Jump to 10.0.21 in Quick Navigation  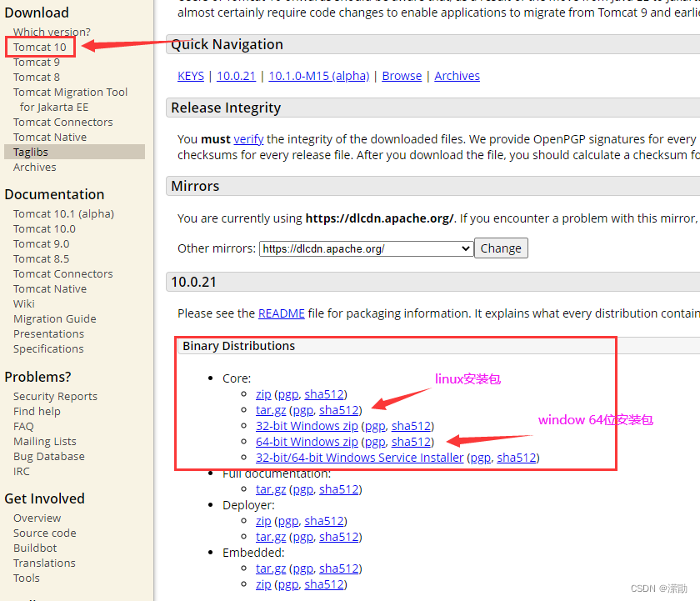[236, 76]
